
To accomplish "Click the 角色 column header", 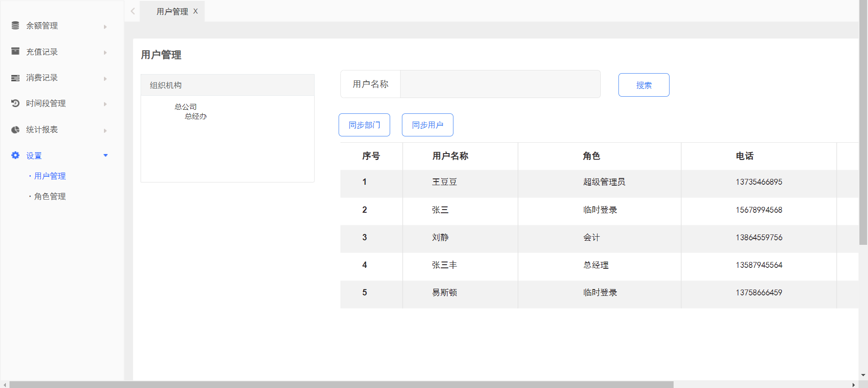I will 591,156.
